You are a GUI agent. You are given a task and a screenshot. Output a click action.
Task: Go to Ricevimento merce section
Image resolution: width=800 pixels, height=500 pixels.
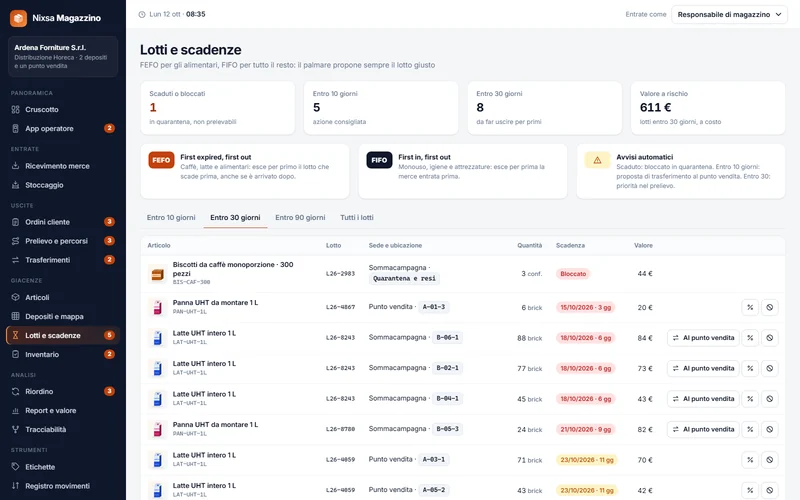click(63, 166)
